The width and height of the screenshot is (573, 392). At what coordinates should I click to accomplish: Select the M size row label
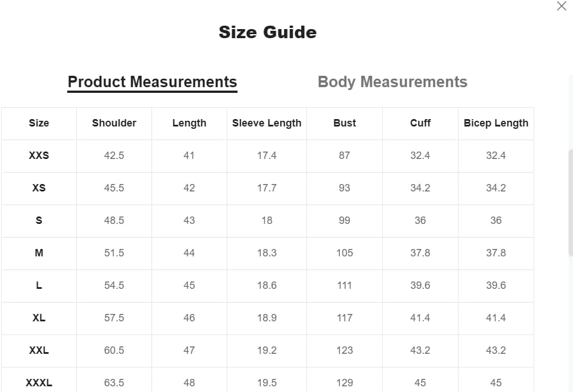point(39,253)
